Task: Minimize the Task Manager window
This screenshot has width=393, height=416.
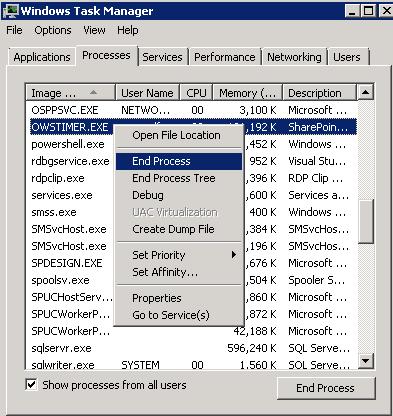Action: click(x=353, y=11)
